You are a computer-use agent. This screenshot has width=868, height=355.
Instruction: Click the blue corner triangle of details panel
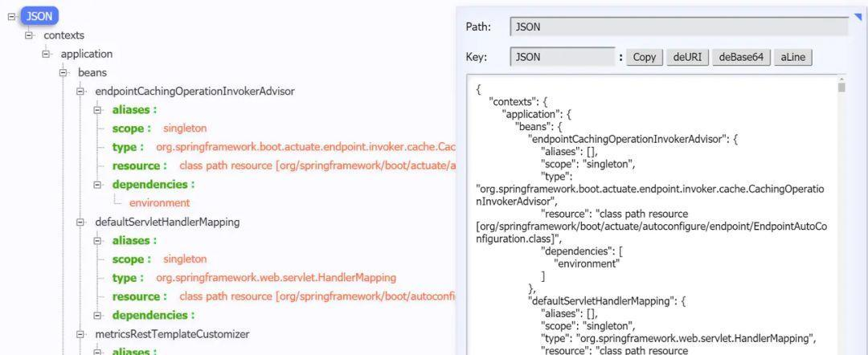858,18
